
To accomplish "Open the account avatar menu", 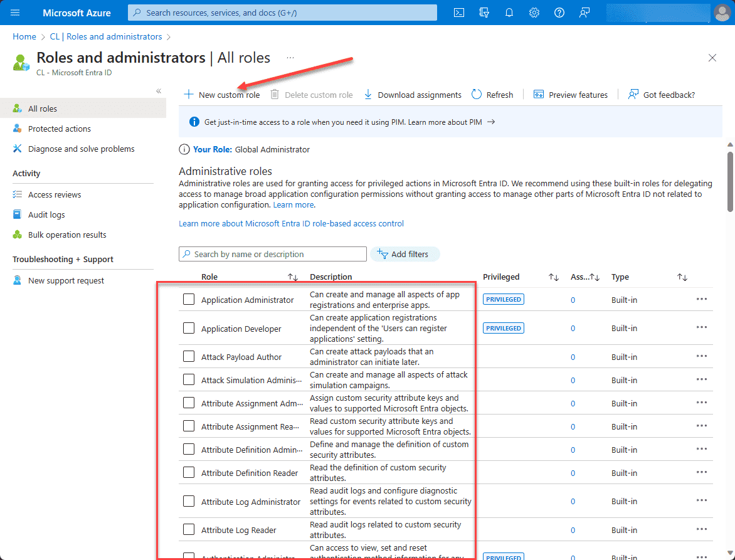I will click(x=722, y=13).
